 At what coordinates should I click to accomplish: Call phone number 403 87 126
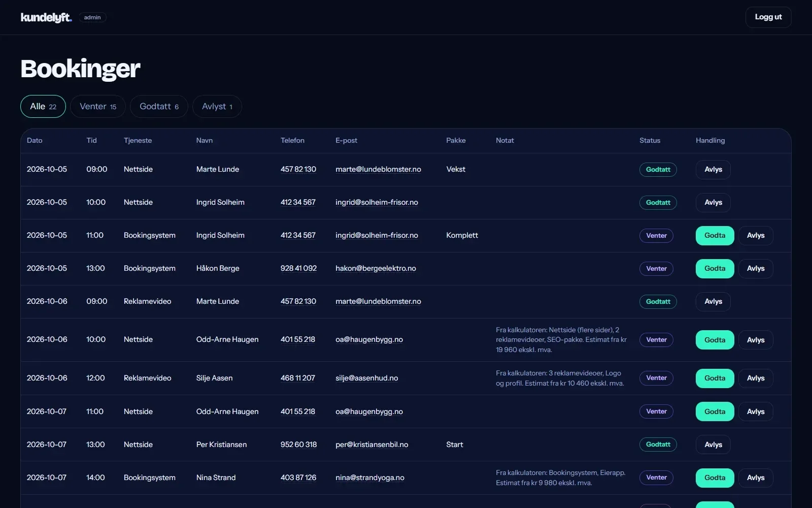(x=298, y=478)
